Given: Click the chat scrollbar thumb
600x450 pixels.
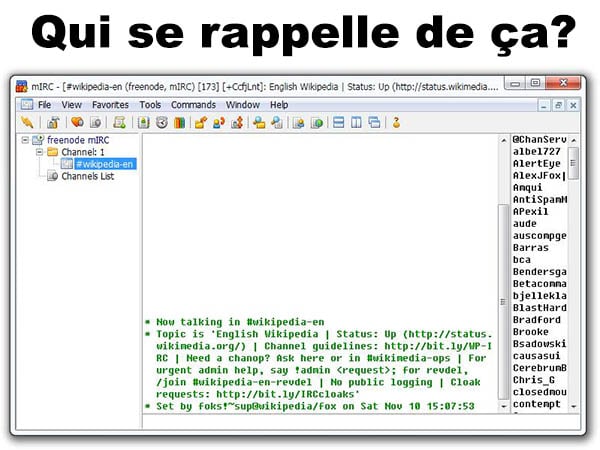Looking at the screenshot, I should click(x=504, y=302).
